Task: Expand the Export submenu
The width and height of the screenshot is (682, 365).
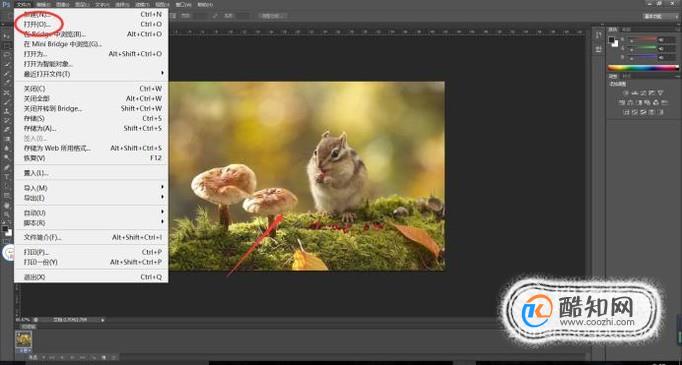Action: (91, 198)
